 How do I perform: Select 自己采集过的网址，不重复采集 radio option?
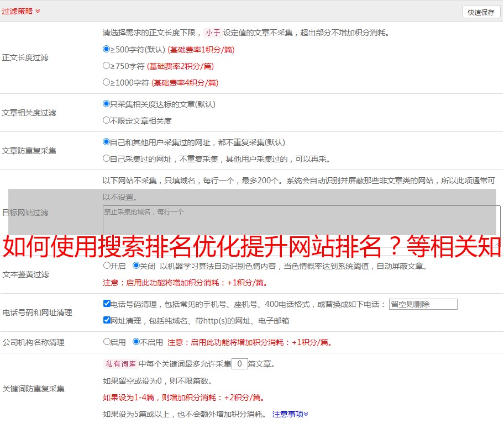(106, 158)
